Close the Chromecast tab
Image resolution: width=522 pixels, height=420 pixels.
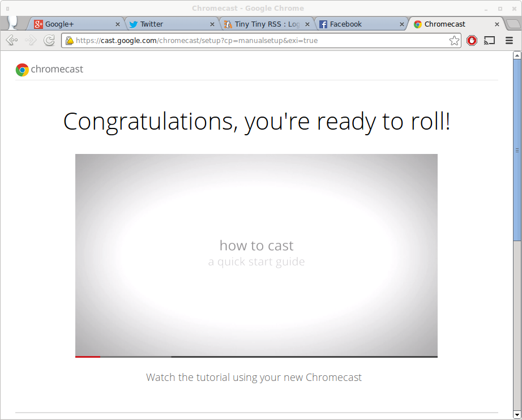pyautogui.click(x=497, y=24)
